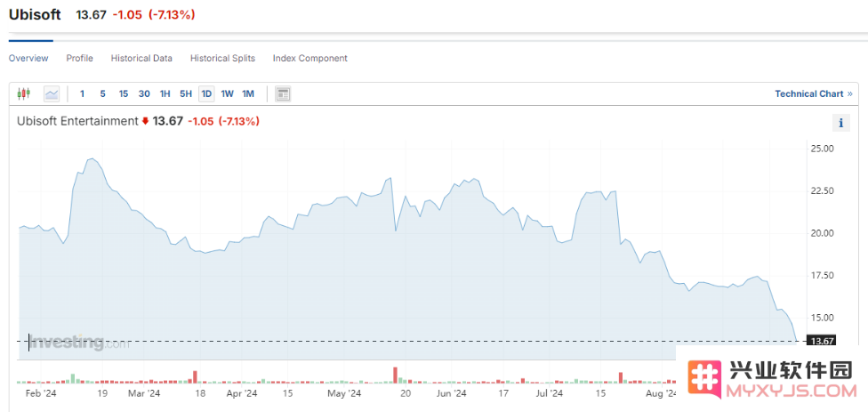Click the 22.50 price axis label

[x=822, y=191]
